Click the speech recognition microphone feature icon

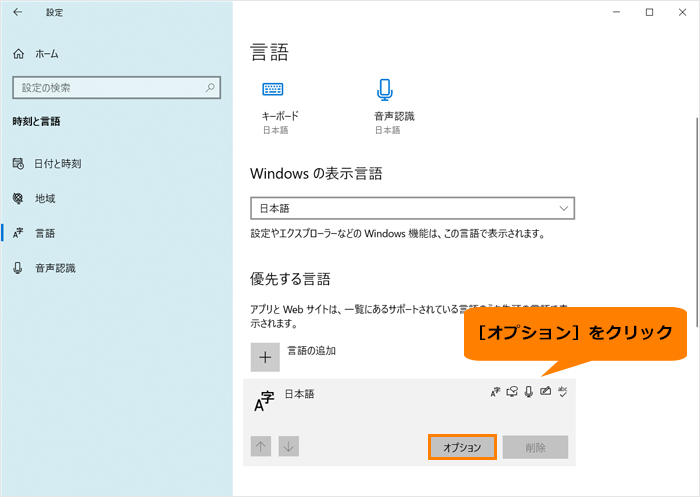point(529,392)
